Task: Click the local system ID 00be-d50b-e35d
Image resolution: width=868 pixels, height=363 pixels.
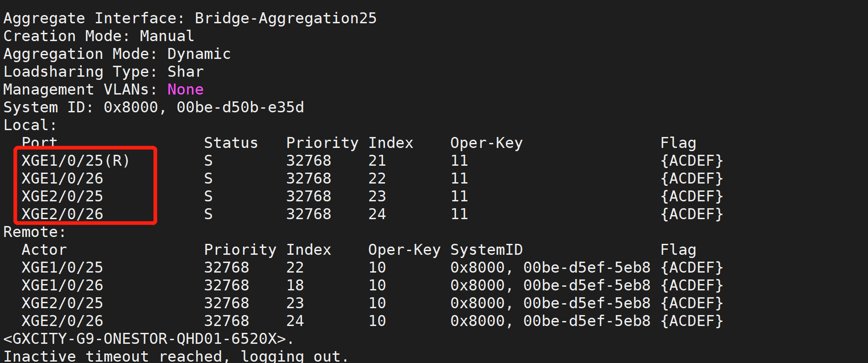Action: 240,107
